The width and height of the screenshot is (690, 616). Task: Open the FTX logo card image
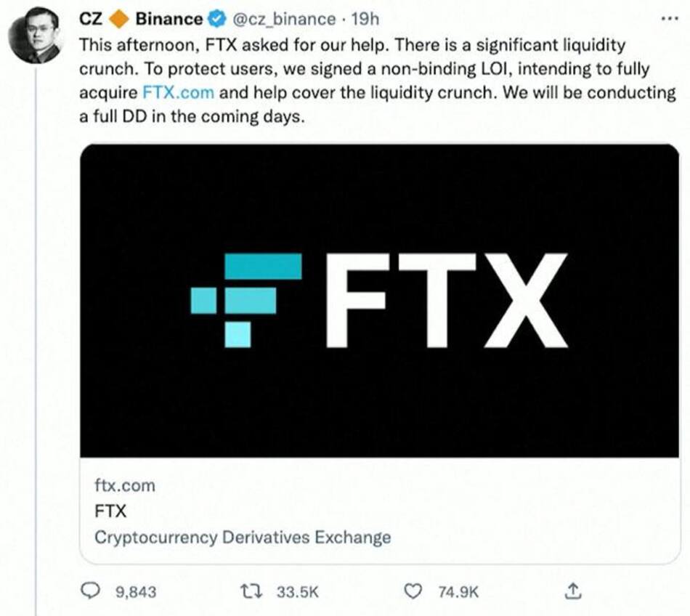pyautogui.click(x=380, y=300)
